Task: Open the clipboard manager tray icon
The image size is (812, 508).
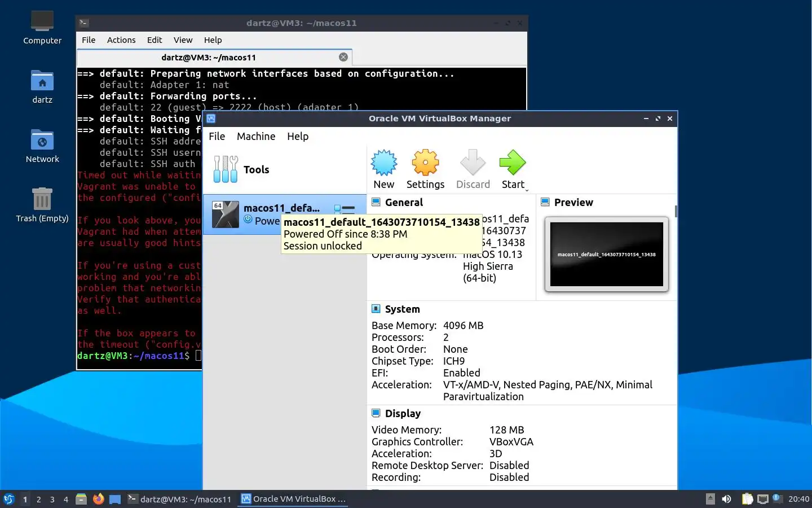Action: tap(747, 499)
